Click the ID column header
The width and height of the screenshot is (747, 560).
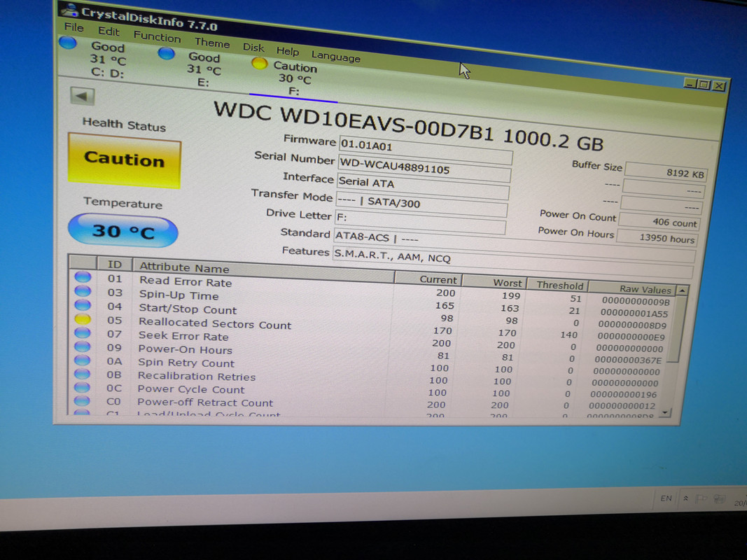click(x=114, y=265)
